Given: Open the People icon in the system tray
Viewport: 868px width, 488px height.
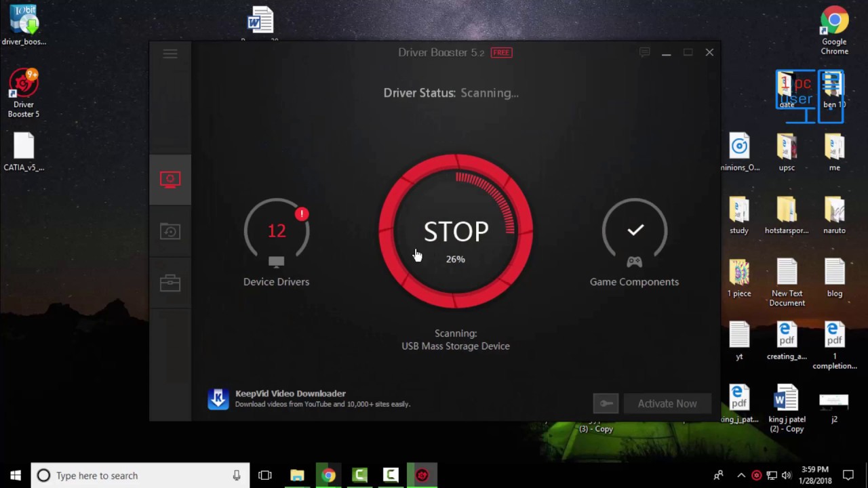Looking at the screenshot, I should pyautogui.click(x=718, y=475).
